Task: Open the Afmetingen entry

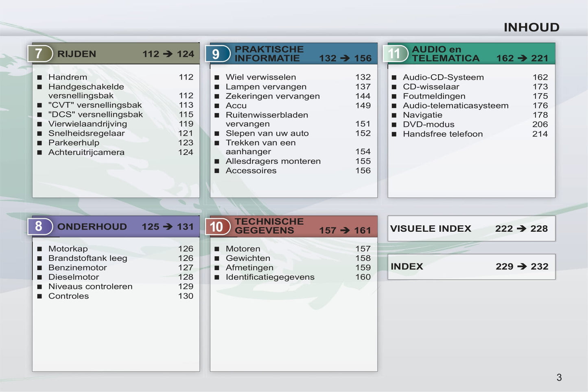Action: pos(249,268)
